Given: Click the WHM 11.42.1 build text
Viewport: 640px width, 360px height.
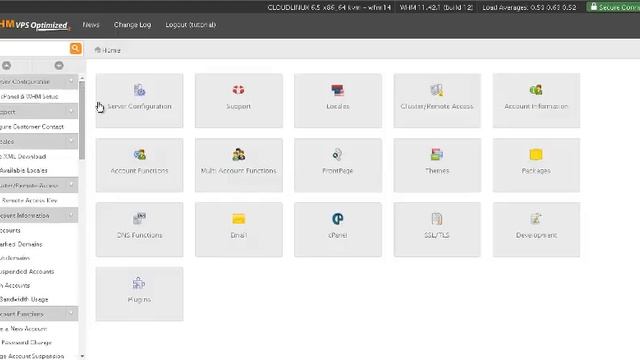Looking at the screenshot, I should pos(436,7).
